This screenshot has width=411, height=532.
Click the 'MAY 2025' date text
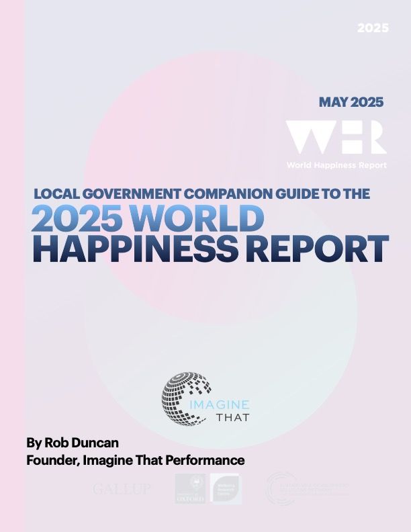click(351, 102)
